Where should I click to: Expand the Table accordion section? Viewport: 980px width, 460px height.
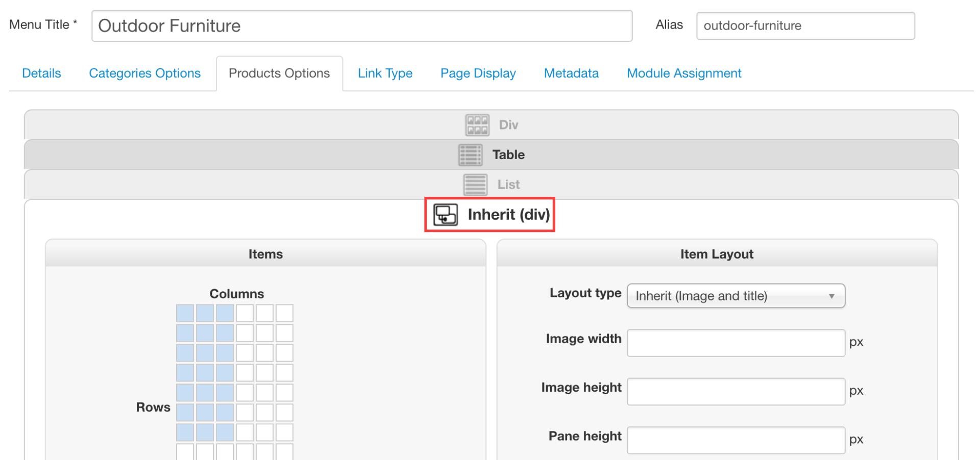491,155
